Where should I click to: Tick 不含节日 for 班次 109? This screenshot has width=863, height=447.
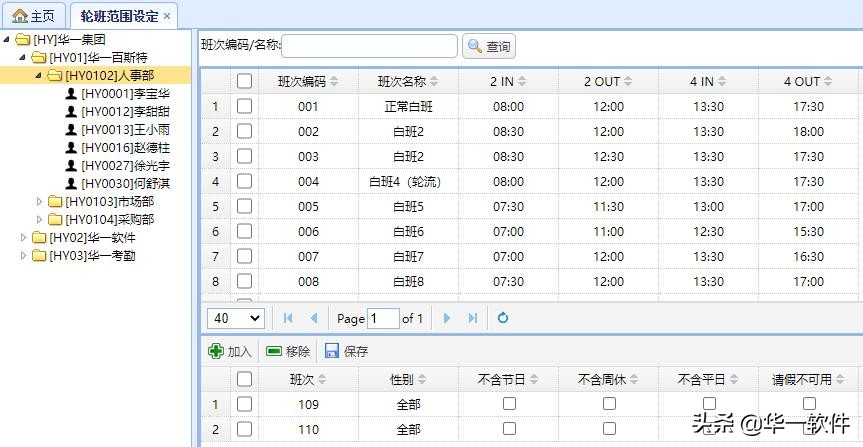509,404
